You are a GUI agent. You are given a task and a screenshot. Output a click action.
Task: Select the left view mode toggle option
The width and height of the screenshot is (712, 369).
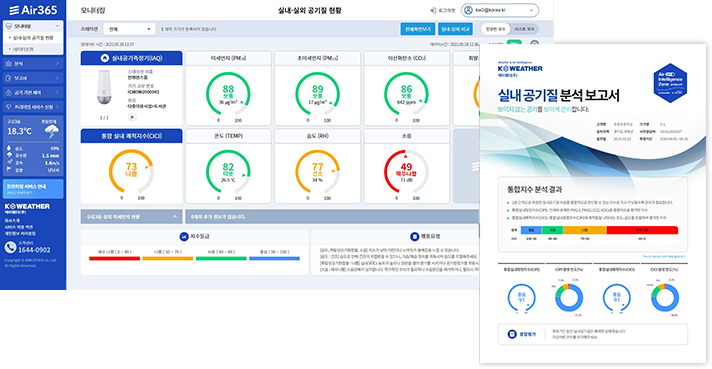point(495,29)
